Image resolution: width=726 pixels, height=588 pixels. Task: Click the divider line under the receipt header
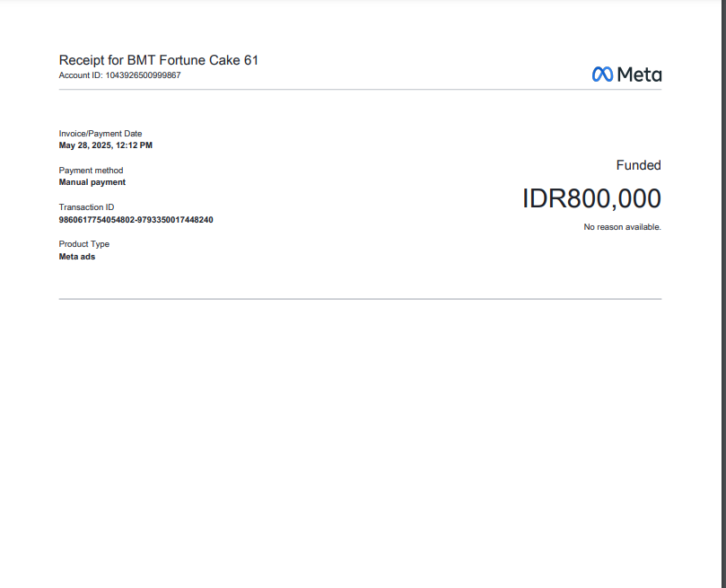click(360, 90)
